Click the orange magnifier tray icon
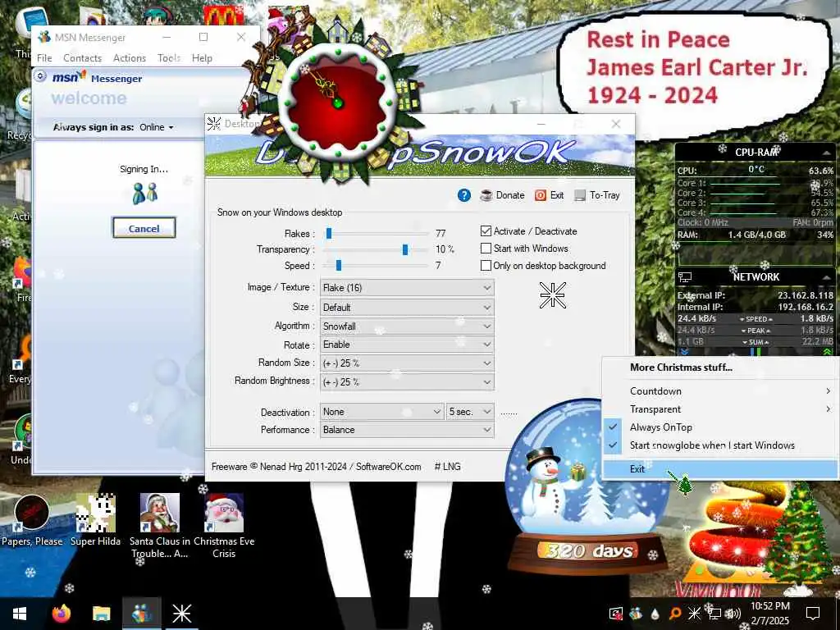Viewport: 840px width, 630px height. [x=675, y=614]
